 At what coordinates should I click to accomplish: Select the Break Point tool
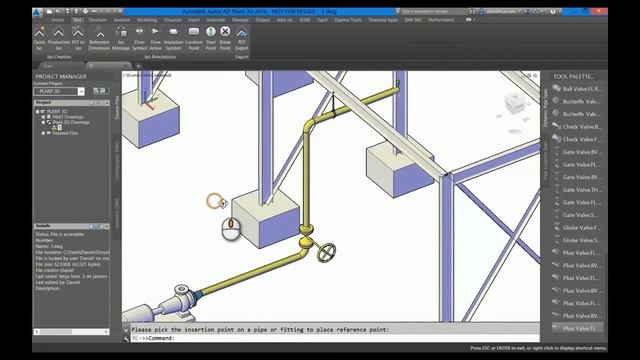pyautogui.click(x=225, y=38)
